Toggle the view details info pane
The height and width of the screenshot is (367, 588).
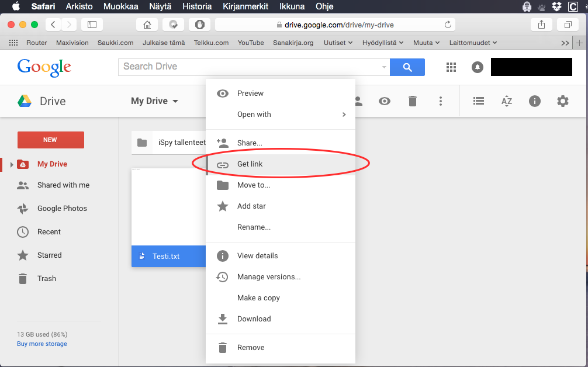pyautogui.click(x=535, y=101)
